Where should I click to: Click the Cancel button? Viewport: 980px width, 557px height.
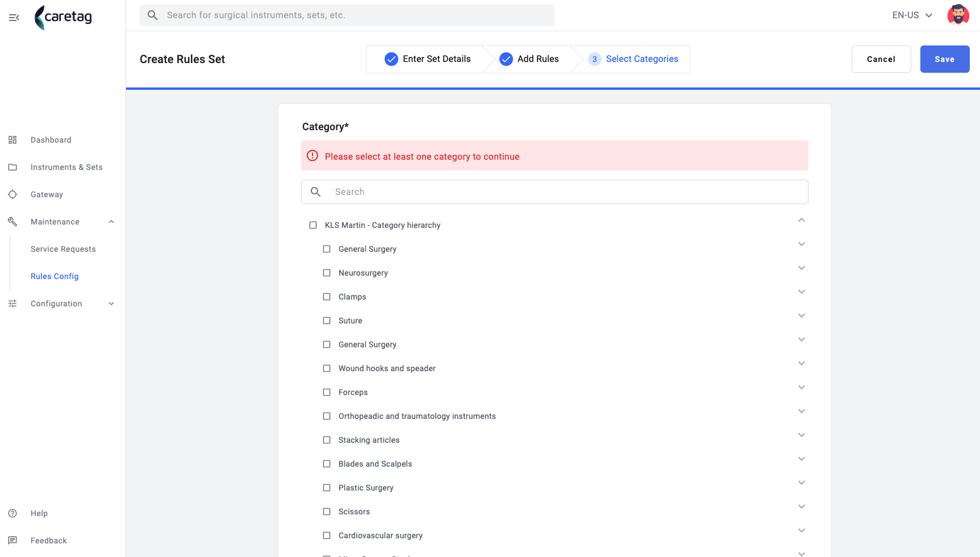click(881, 59)
